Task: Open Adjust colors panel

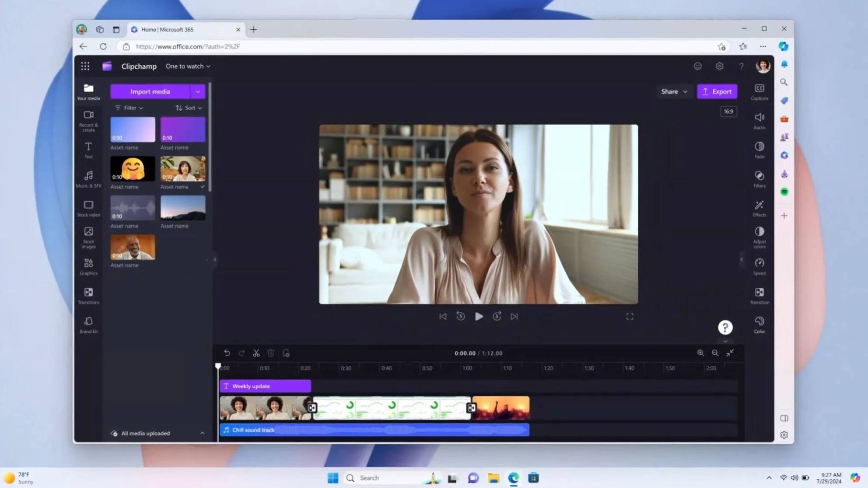Action: click(759, 237)
